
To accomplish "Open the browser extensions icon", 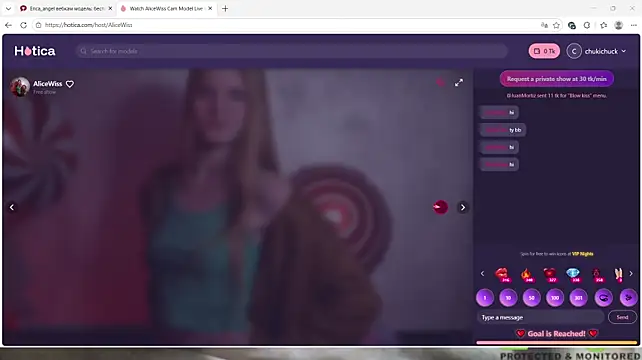I will (587, 25).
